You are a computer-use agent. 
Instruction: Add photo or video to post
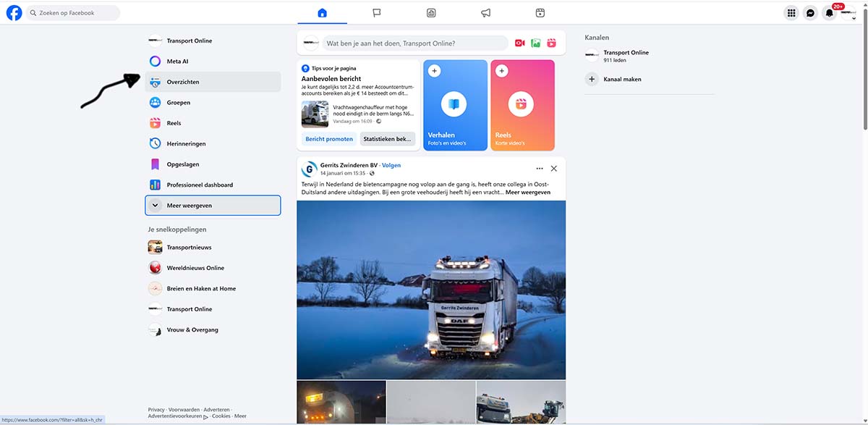(536, 43)
